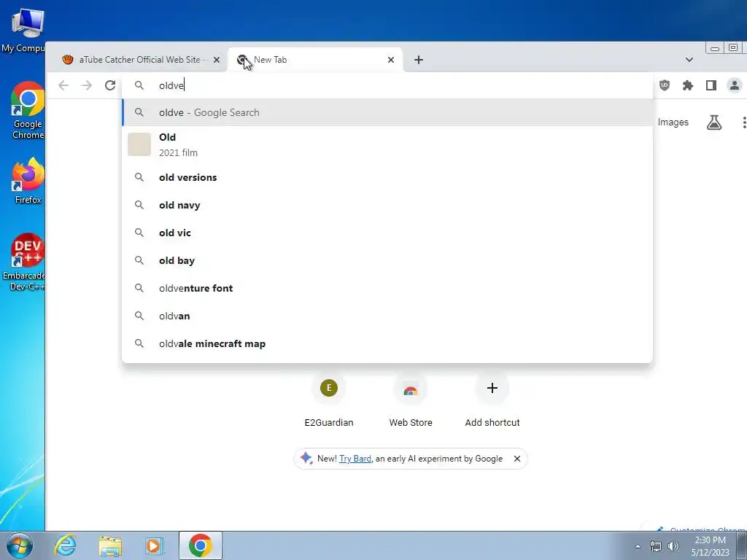The image size is (747, 560).
Task: Pick the 'oldventure font' suggestion
Action: click(x=387, y=288)
